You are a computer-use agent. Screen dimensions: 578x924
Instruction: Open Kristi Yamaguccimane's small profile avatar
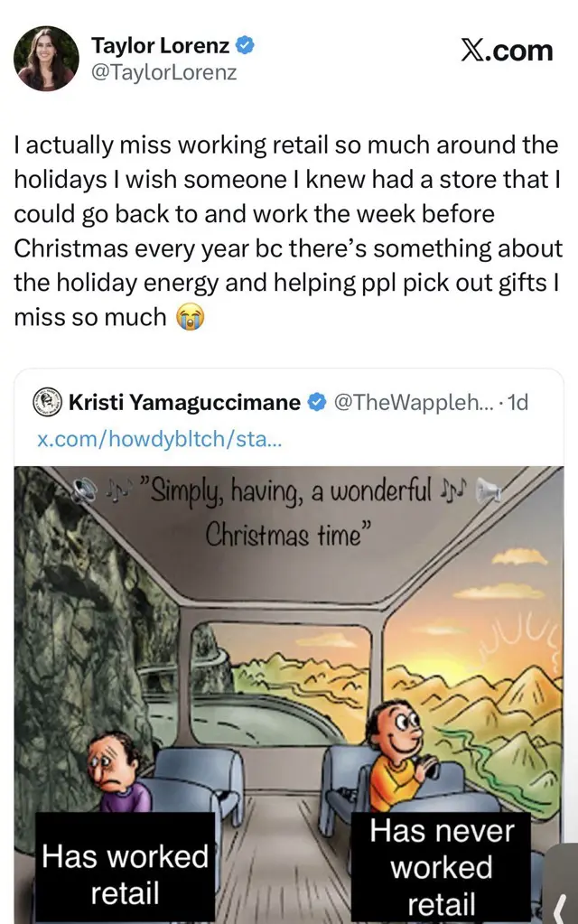(x=47, y=402)
